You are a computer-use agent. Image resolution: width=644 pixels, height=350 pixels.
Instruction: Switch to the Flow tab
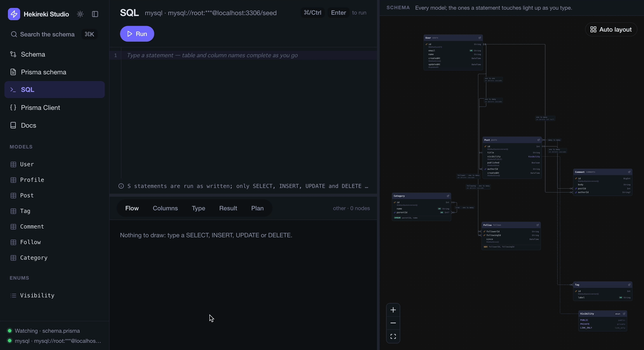pyautogui.click(x=132, y=208)
